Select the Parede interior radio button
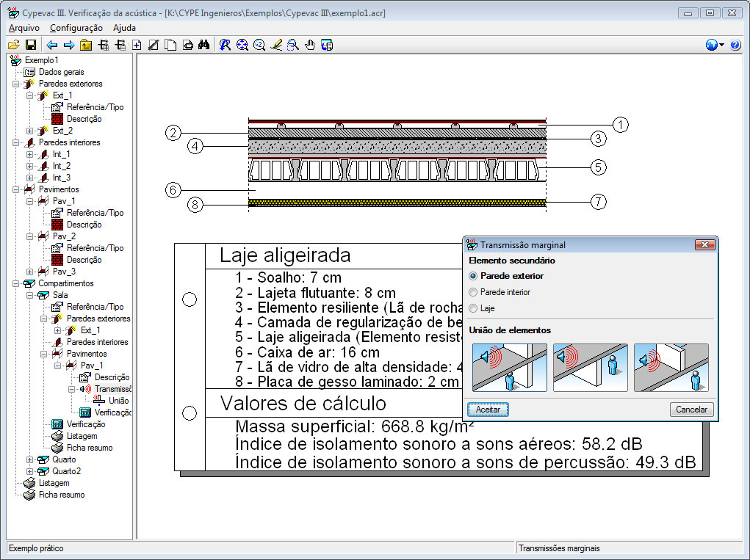 [x=473, y=292]
